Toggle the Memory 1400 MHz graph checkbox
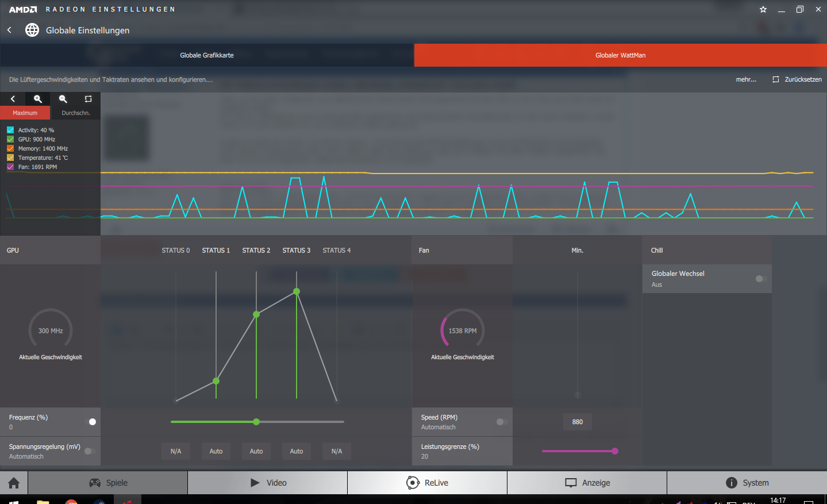Screen dimensions: 827x504 coord(10,148)
